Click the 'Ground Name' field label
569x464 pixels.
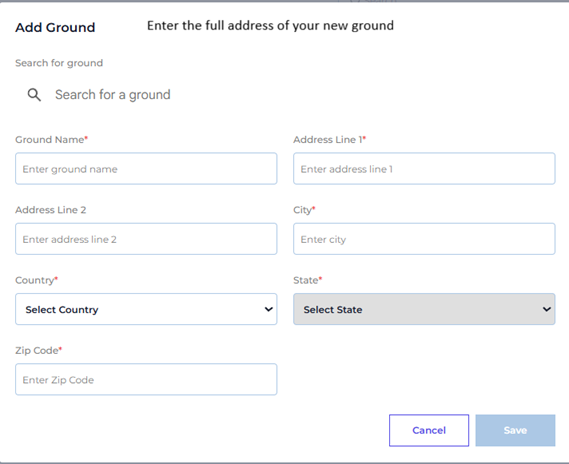point(52,140)
